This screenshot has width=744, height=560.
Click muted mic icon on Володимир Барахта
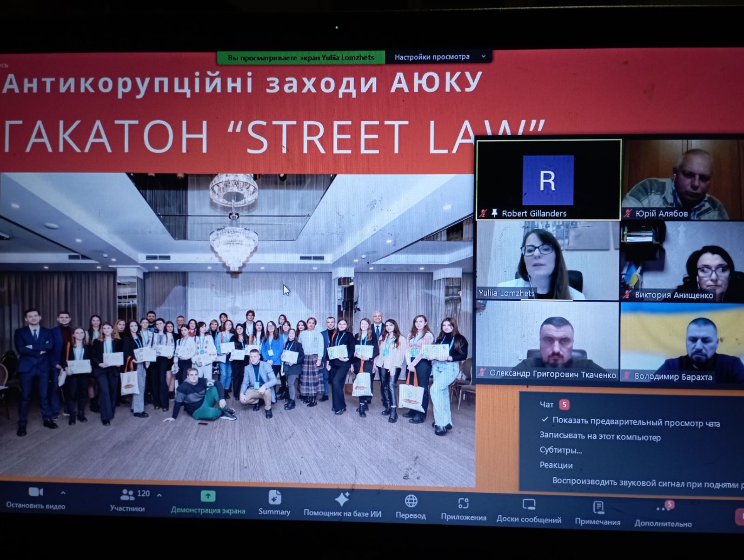click(627, 376)
